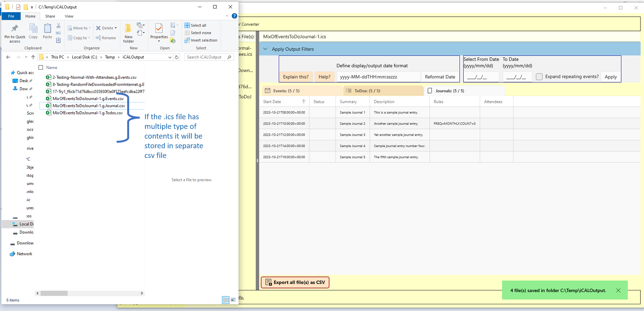Open recent locations dropdown arrow

click(26, 57)
